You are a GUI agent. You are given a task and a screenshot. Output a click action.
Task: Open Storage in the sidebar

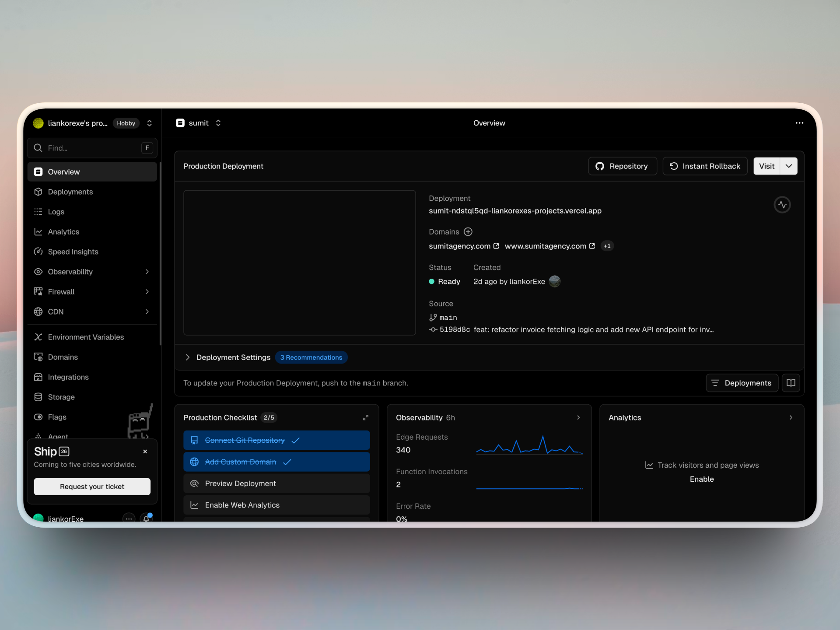point(92,397)
